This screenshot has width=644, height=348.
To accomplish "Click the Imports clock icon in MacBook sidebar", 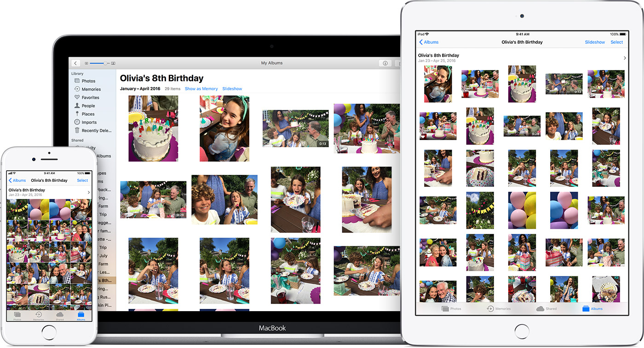I will (77, 122).
